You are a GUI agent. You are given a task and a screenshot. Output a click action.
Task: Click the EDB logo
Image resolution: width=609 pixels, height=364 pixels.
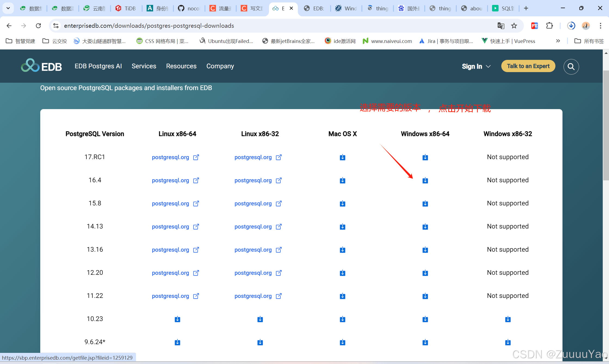[x=41, y=66]
